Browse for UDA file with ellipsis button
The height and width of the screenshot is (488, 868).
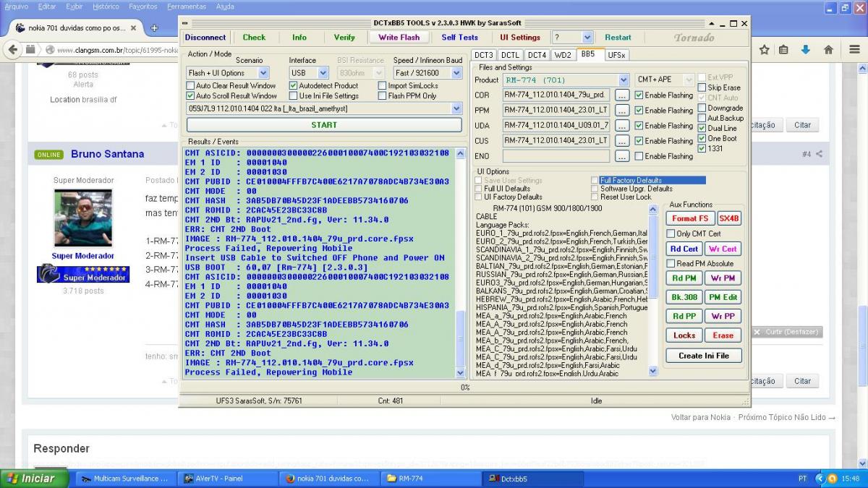pyautogui.click(x=622, y=125)
